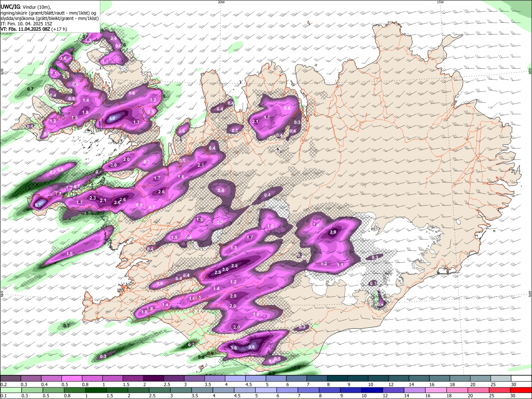Click the lower legend swatch between 25 and 30
The width and height of the screenshot is (532, 399).
tap(500, 390)
